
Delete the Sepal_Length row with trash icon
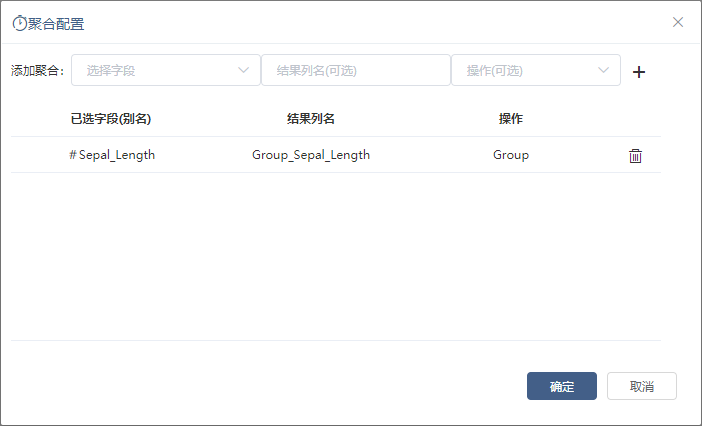[635, 156]
